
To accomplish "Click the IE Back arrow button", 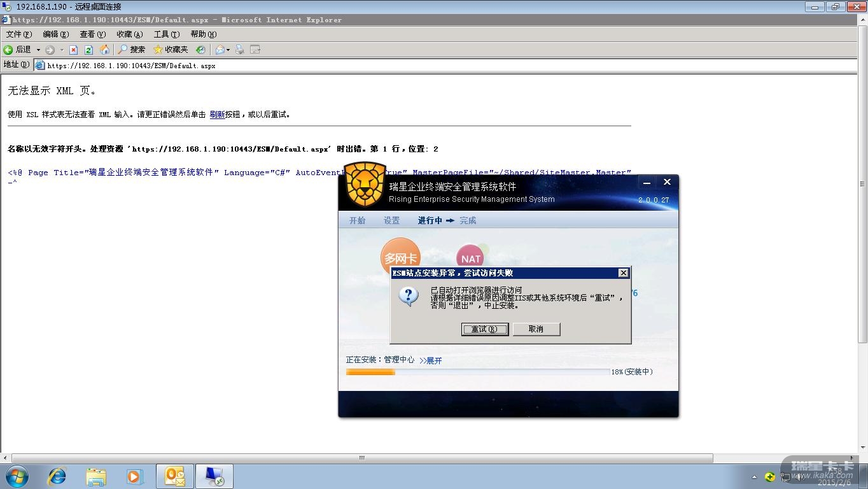I will [17, 50].
